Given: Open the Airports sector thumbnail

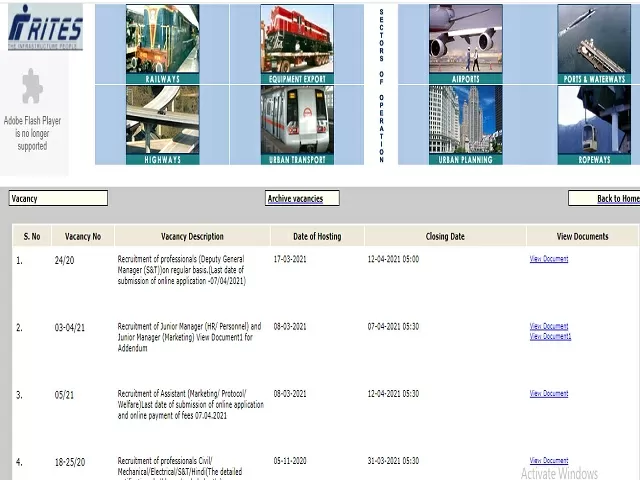Looking at the screenshot, I should pyautogui.click(x=466, y=44).
